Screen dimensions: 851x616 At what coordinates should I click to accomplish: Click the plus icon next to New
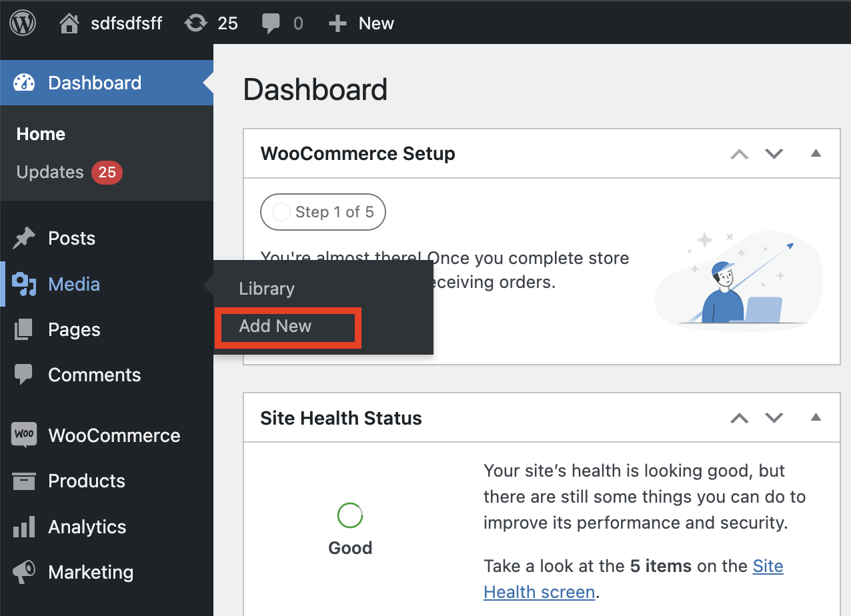tap(338, 24)
